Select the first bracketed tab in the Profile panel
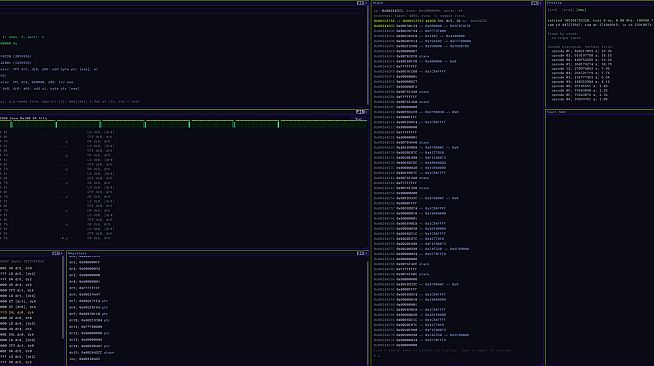 pos(553,10)
